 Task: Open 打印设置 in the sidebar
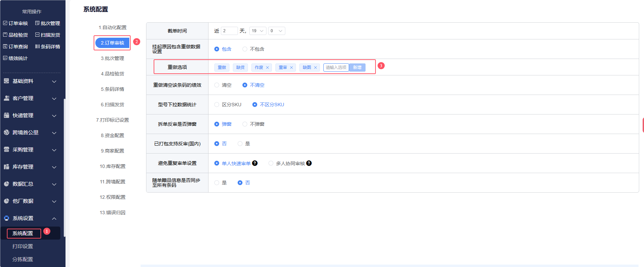(x=23, y=246)
